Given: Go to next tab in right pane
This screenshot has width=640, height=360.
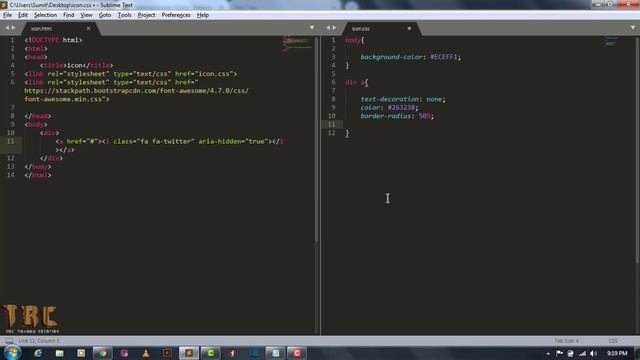Looking at the screenshot, I should [334, 28].
